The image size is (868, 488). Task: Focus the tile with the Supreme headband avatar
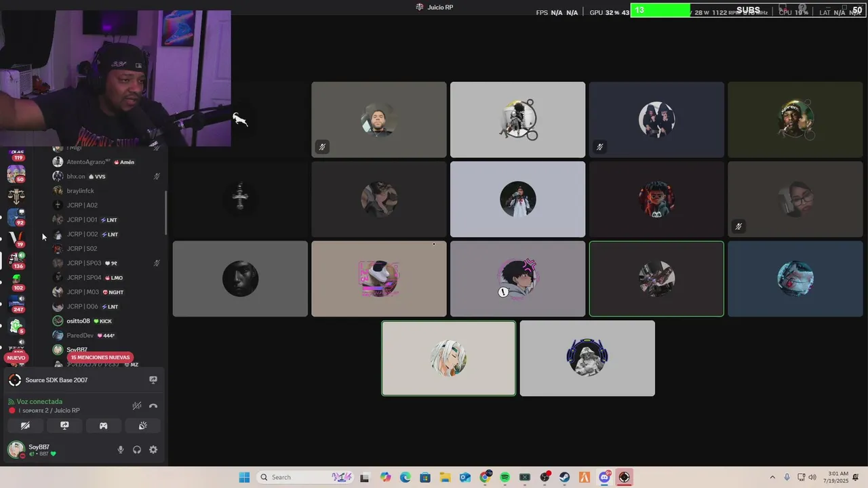coord(795,120)
